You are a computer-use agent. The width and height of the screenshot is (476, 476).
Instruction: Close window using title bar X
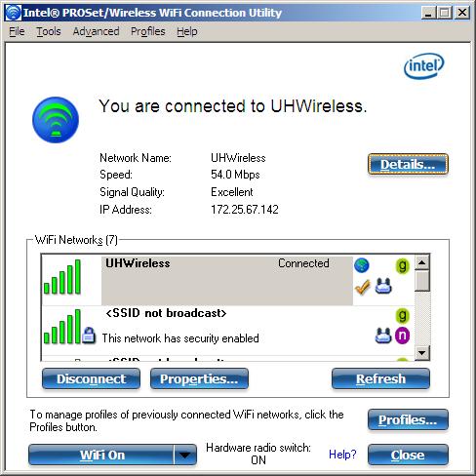[461, 13]
